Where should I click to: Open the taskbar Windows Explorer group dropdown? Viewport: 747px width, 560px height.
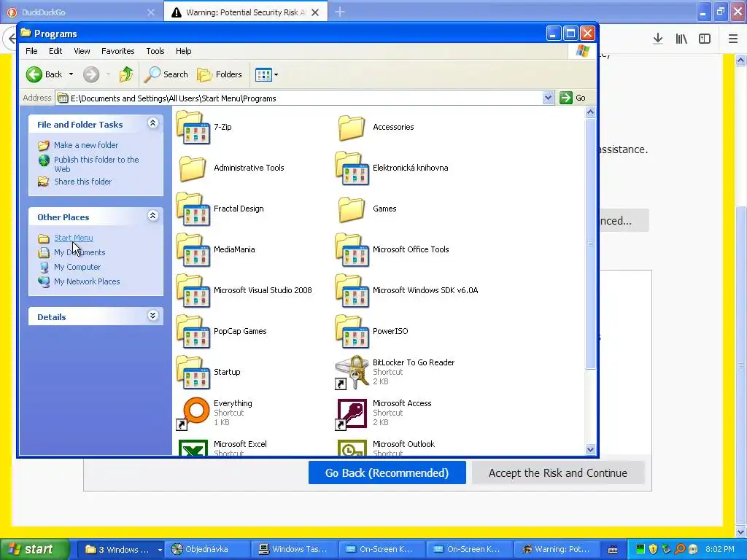(x=160, y=550)
